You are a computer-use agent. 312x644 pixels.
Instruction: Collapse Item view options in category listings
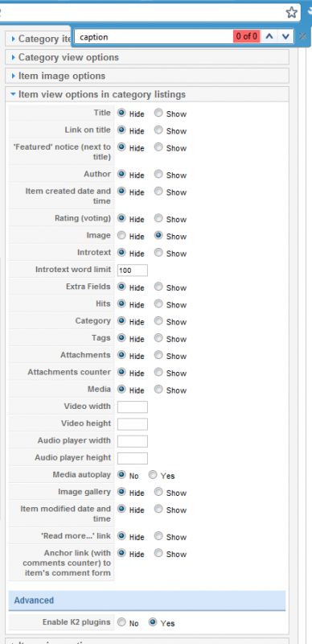click(x=147, y=94)
